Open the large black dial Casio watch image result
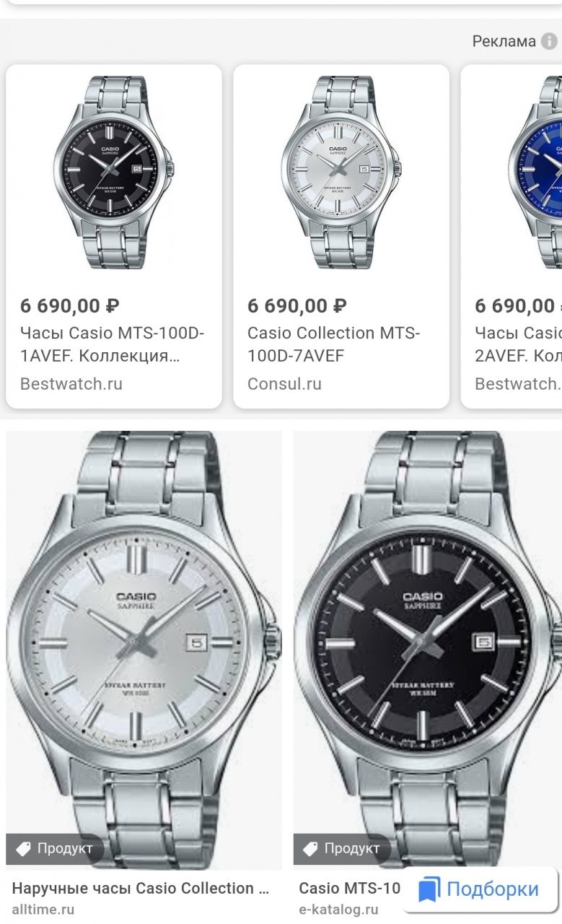 (427, 650)
